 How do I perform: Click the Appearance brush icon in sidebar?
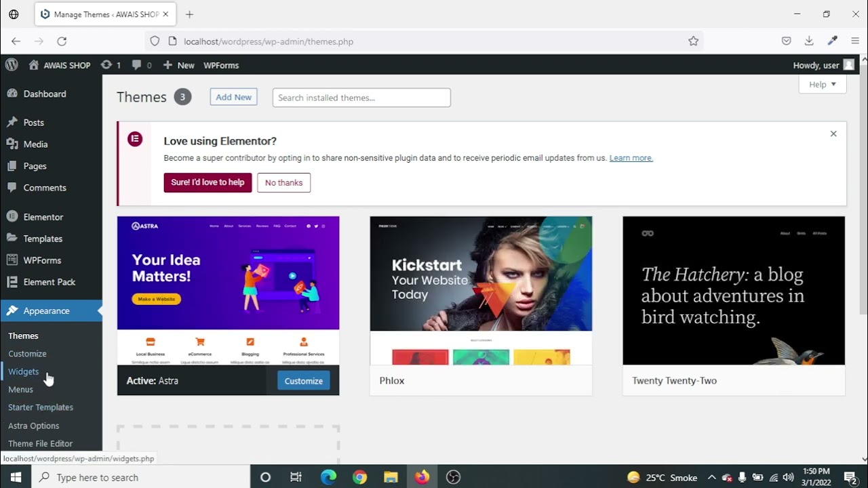pyautogui.click(x=12, y=310)
